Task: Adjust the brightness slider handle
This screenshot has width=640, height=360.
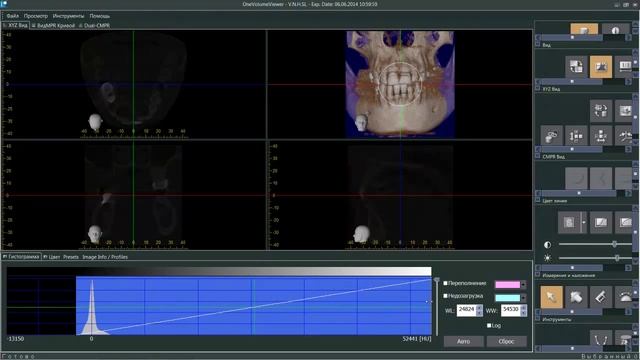Action: 617,258
